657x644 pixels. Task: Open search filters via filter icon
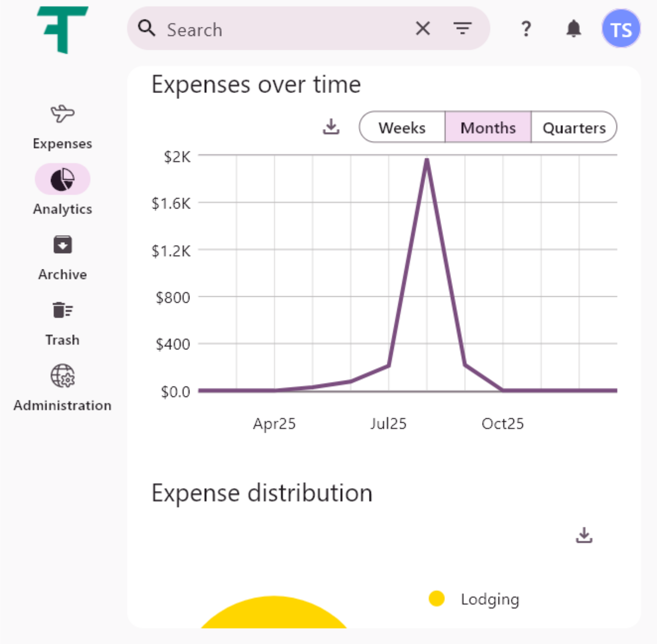point(463,29)
